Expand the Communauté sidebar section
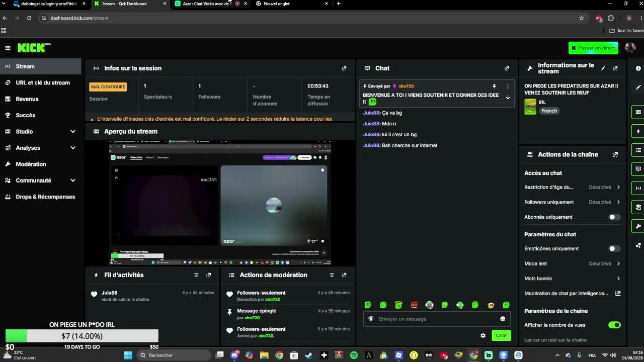644x362 pixels. 73,180
